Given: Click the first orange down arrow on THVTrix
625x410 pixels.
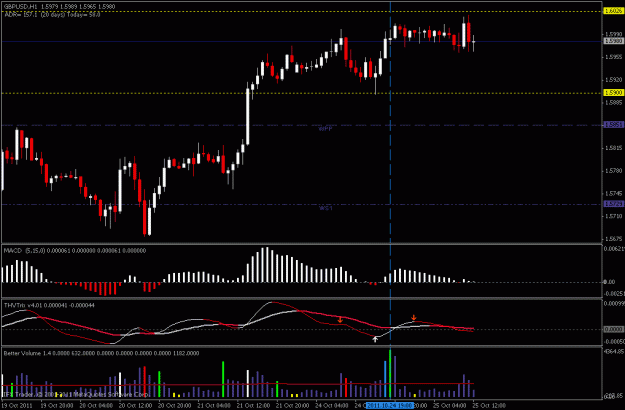Looking at the screenshot, I should click(340, 320).
